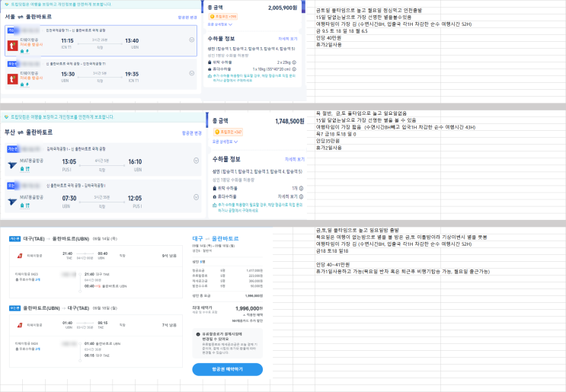Click Trip coin +399 badge
The width and height of the screenshot is (566, 392).
pos(223,17)
